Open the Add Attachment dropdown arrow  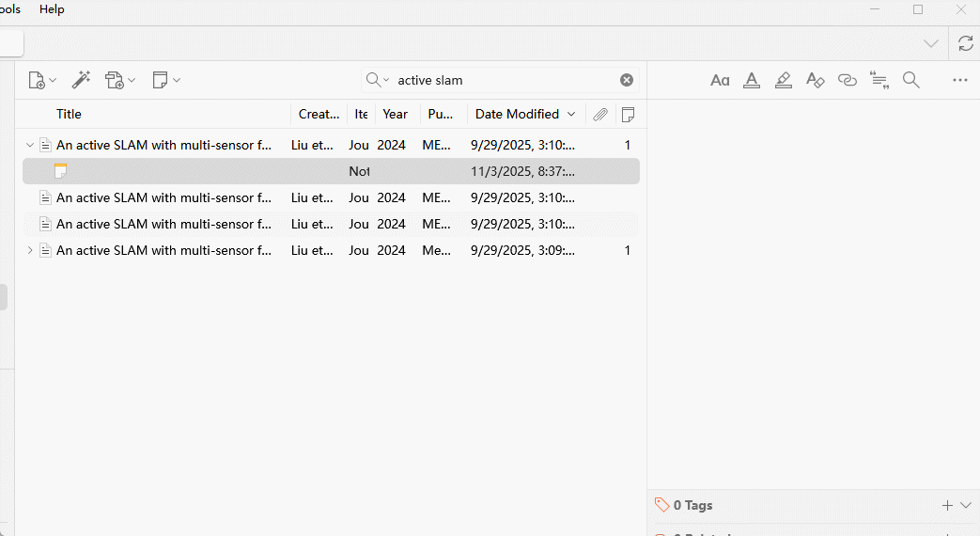click(132, 80)
